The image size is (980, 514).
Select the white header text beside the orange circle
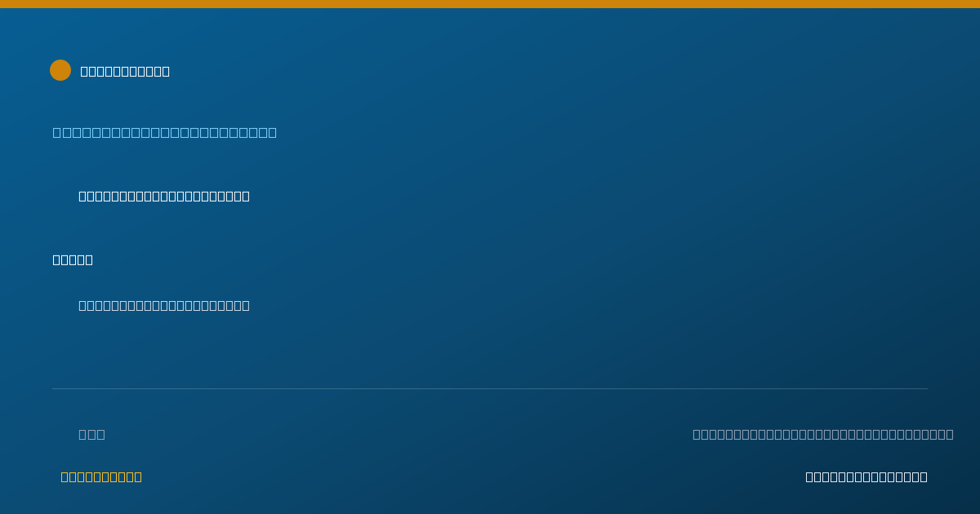pos(125,71)
